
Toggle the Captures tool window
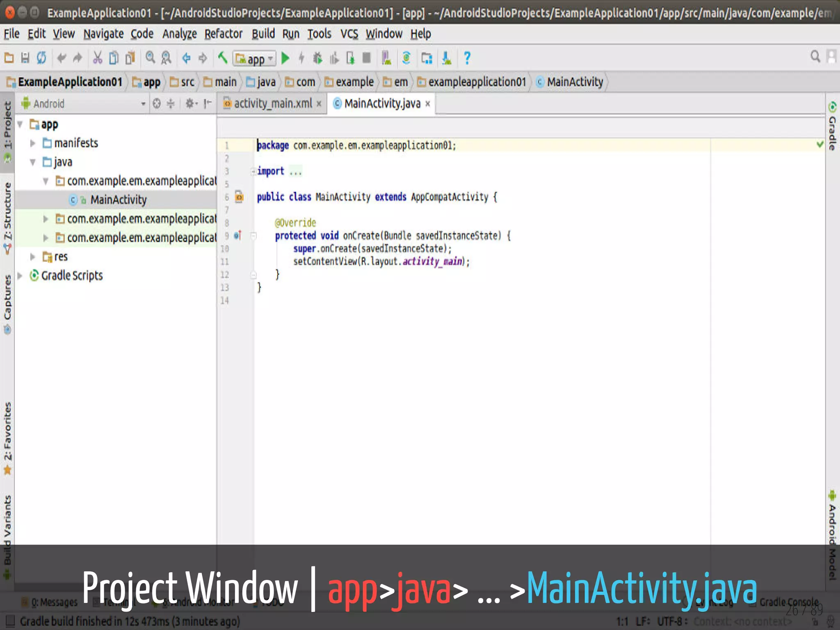click(7, 304)
